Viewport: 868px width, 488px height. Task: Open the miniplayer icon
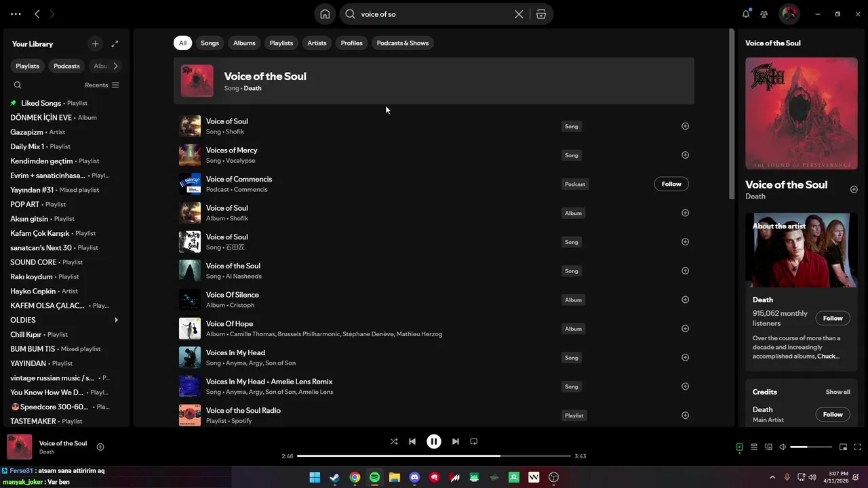click(x=844, y=447)
